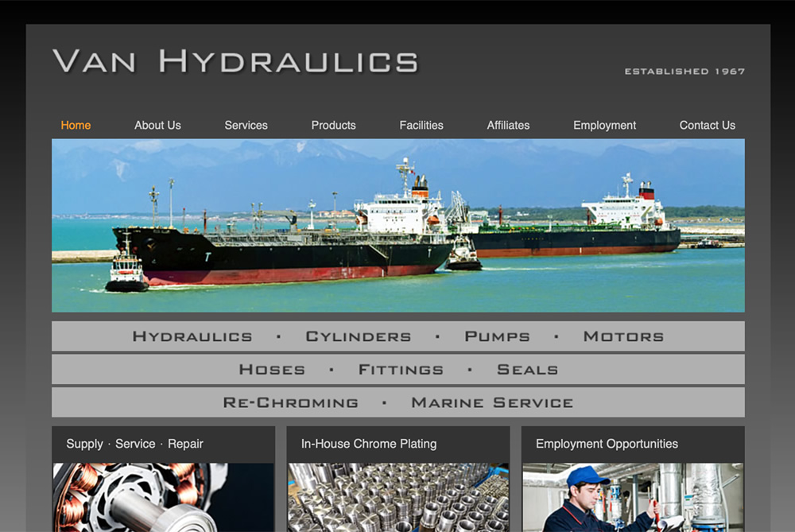Go to the Employment page
The height and width of the screenshot is (532, 795).
(604, 125)
